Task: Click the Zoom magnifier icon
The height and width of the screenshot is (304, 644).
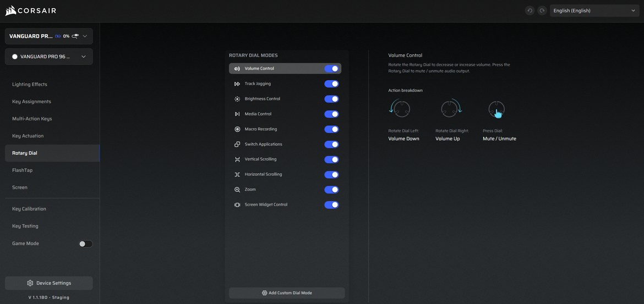Action: [237, 190]
